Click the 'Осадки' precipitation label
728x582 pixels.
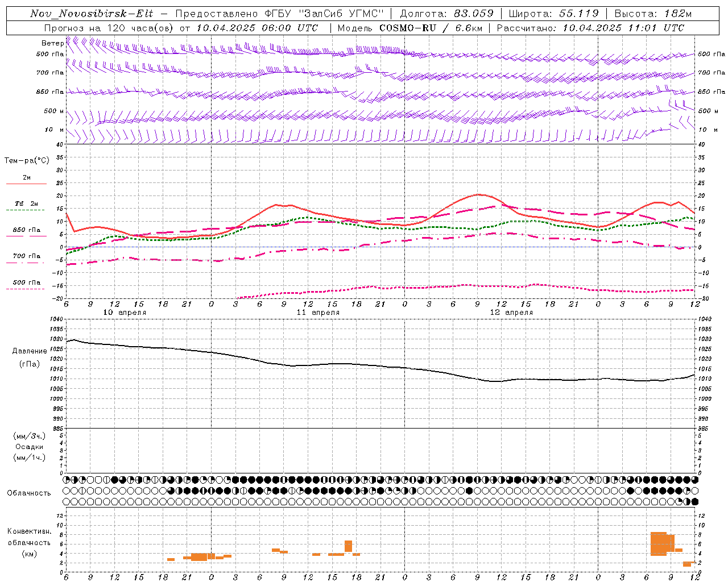(x=30, y=447)
